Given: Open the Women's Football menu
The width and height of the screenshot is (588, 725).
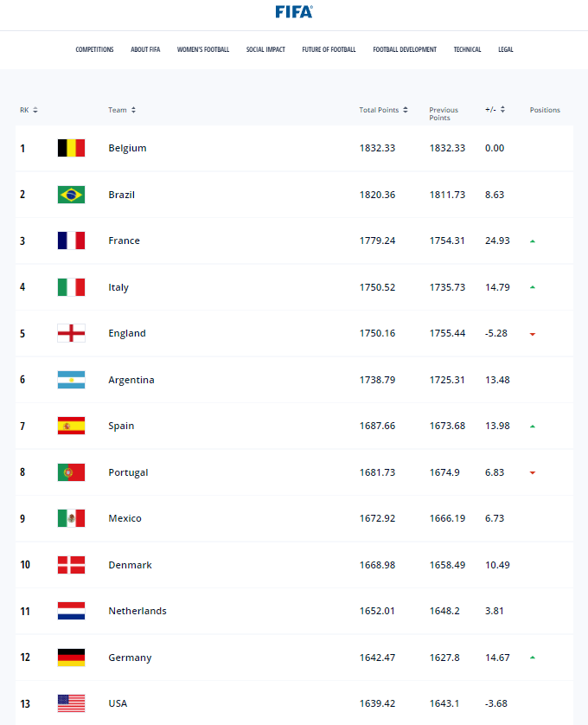Looking at the screenshot, I should click(203, 49).
